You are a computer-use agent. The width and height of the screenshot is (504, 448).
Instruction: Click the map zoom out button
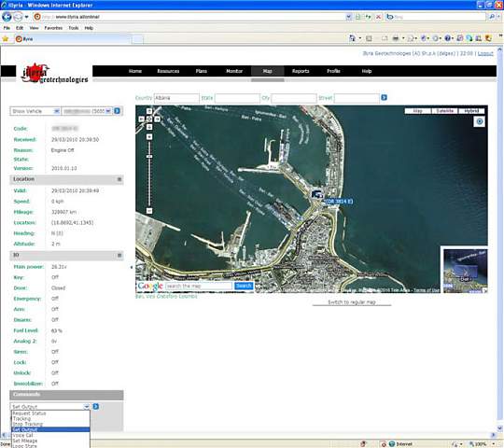pyautogui.click(x=149, y=211)
